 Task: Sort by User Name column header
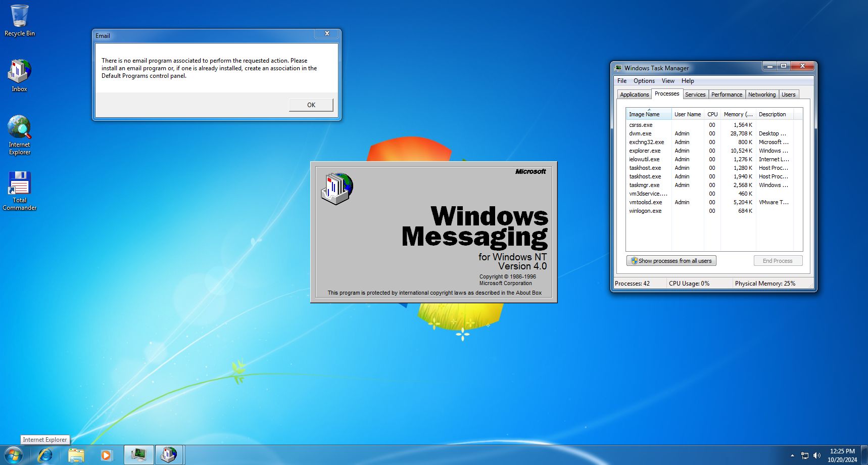688,114
